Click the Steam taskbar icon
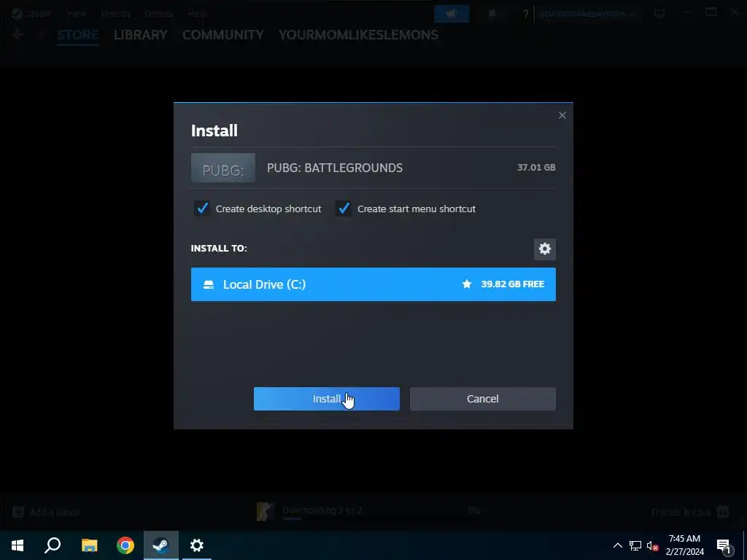 tap(161, 545)
